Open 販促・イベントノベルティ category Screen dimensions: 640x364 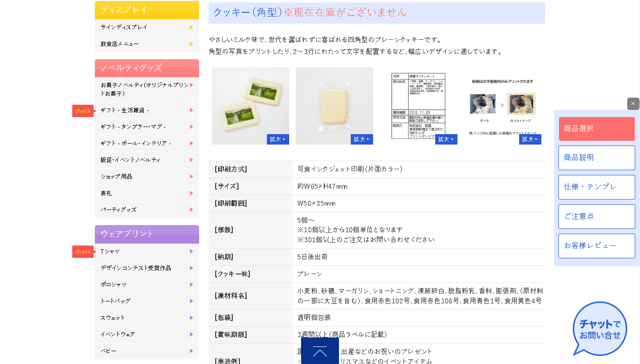coord(147,160)
